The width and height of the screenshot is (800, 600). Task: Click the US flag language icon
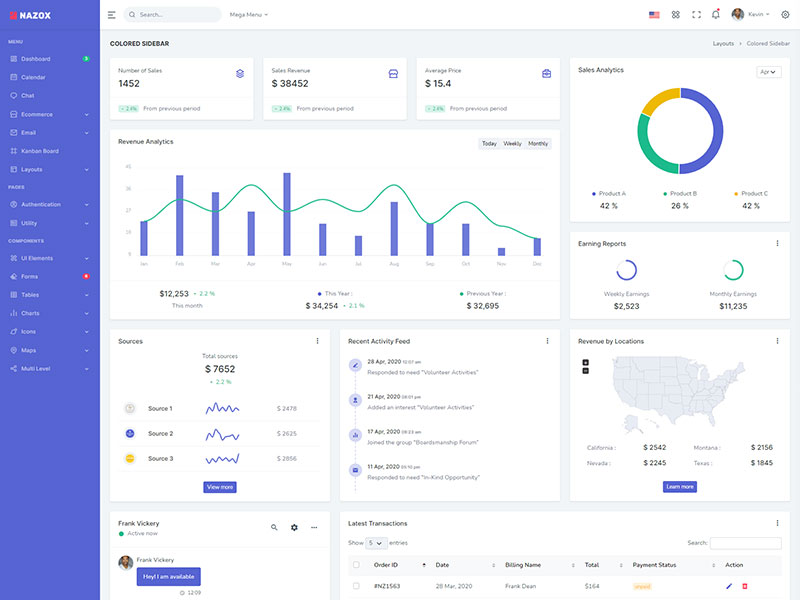(x=654, y=14)
